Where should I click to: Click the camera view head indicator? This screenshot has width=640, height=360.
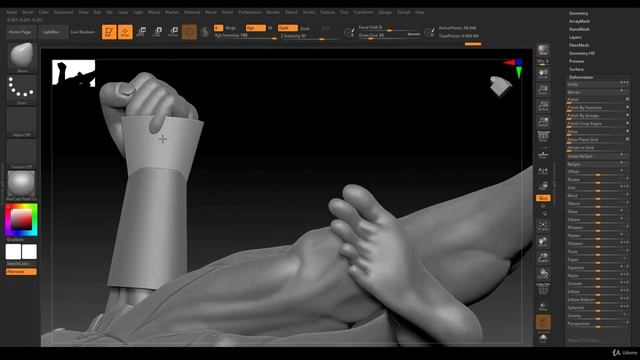pos(500,86)
